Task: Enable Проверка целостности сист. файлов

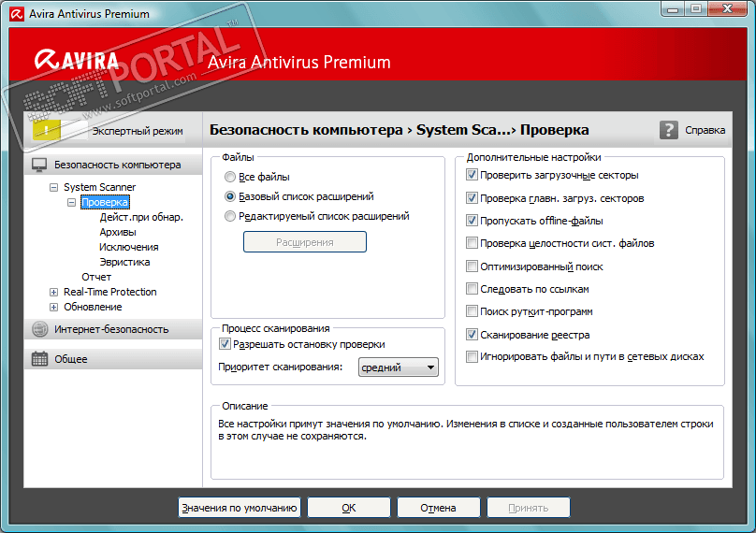Action: click(x=472, y=243)
